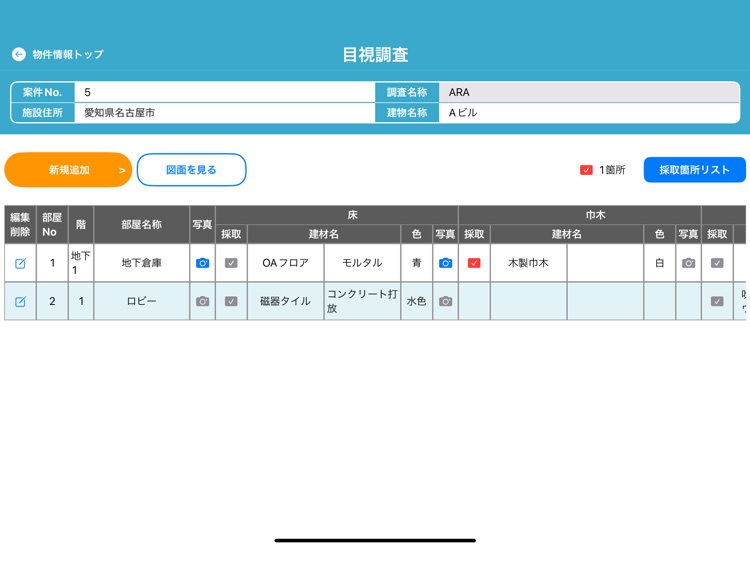Open room photo camera for ロビー
This screenshot has width=750, height=562.
coord(202,301)
